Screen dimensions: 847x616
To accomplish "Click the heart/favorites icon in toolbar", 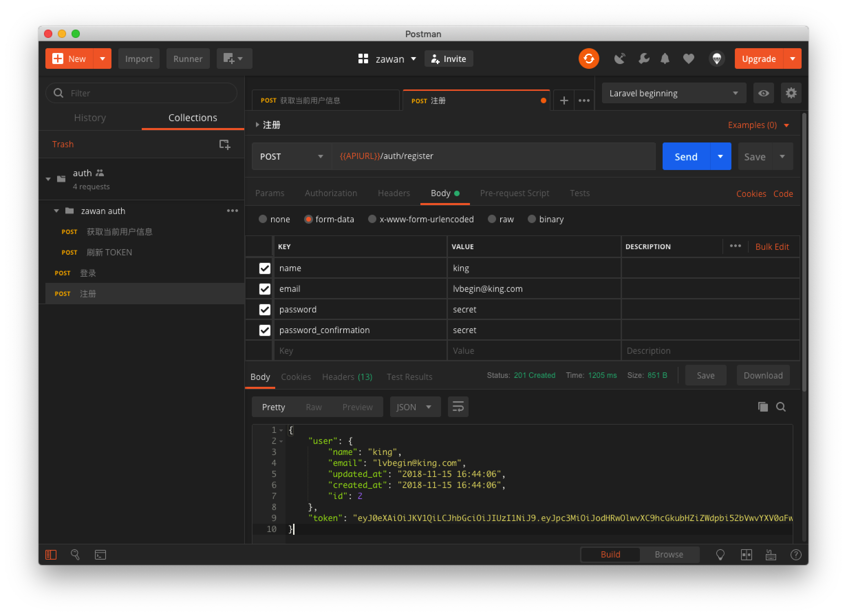I will coord(688,59).
